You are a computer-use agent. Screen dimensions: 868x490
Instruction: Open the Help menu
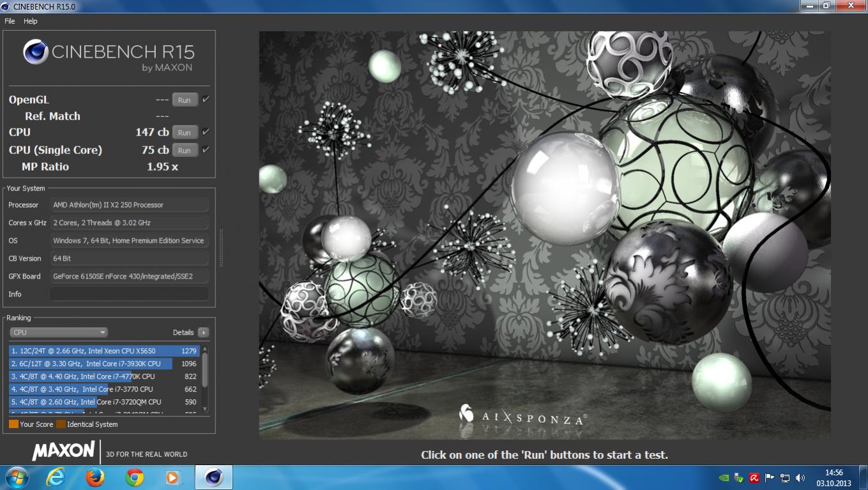click(31, 21)
